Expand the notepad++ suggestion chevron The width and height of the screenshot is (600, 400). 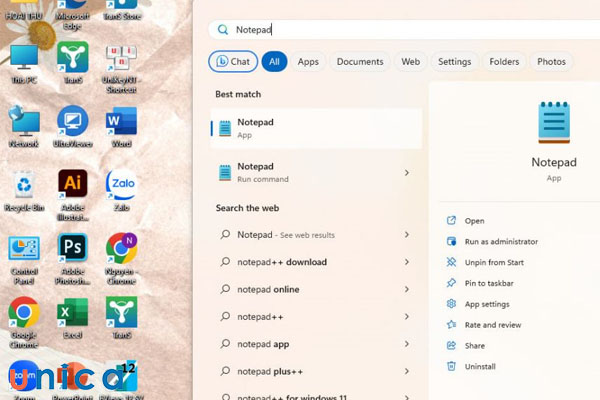coord(407,317)
